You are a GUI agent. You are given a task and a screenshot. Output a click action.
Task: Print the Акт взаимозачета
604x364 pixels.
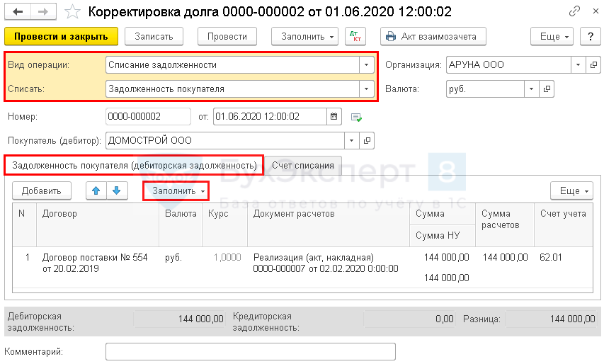[x=433, y=36]
